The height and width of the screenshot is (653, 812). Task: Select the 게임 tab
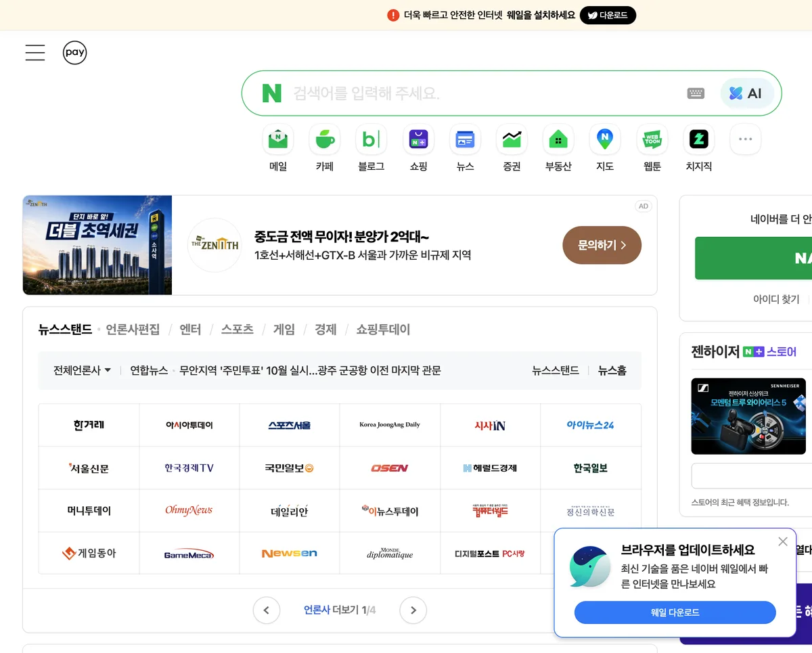coord(284,330)
